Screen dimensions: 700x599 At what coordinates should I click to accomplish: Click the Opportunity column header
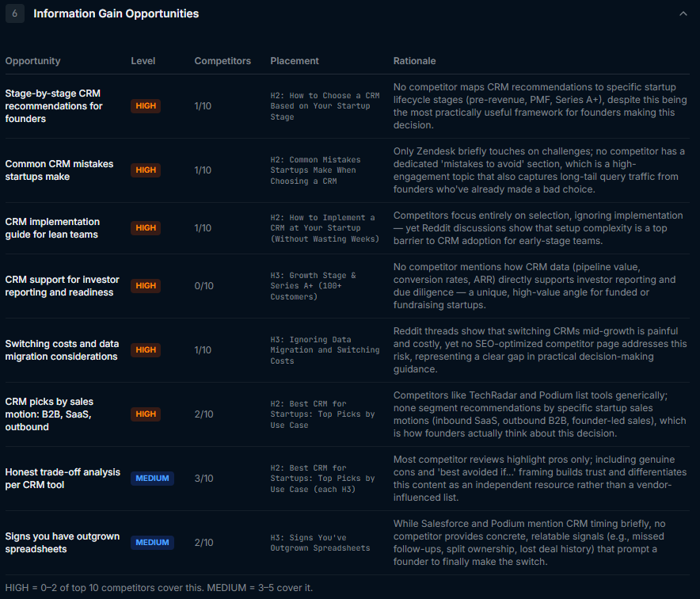(x=32, y=61)
